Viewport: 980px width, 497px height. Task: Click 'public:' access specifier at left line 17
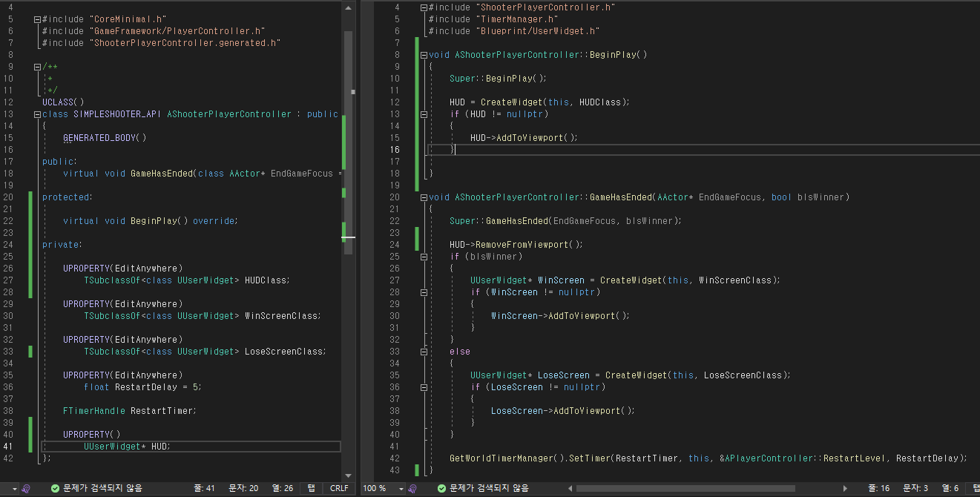59,162
